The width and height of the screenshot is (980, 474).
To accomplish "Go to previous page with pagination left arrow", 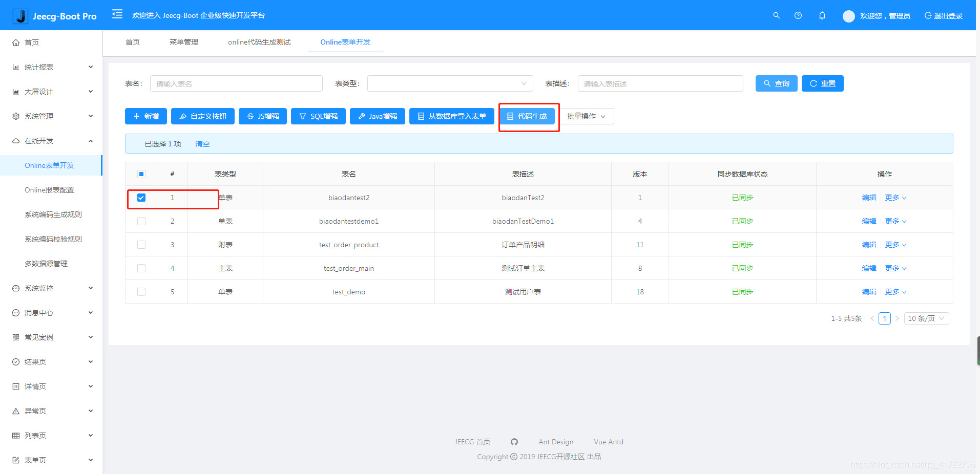I will coord(872,318).
